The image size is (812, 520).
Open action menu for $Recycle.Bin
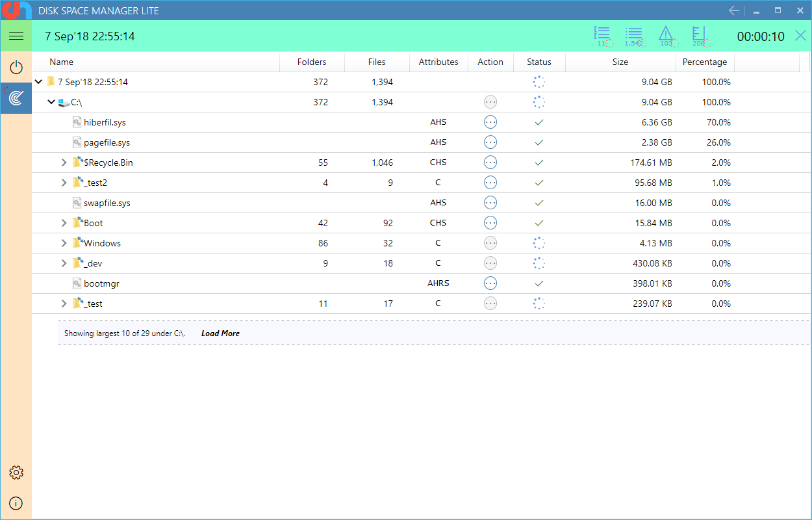[x=490, y=162]
